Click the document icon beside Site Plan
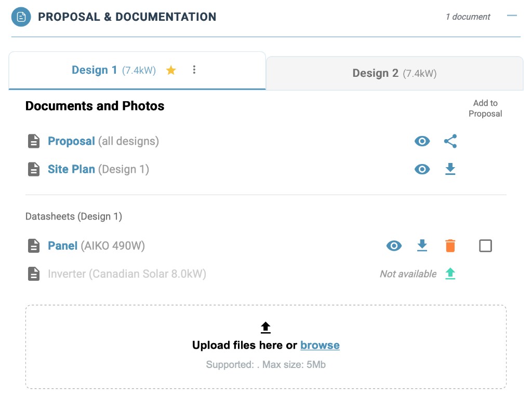The height and width of the screenshot is (396, 532). click(x=34, y=169)
